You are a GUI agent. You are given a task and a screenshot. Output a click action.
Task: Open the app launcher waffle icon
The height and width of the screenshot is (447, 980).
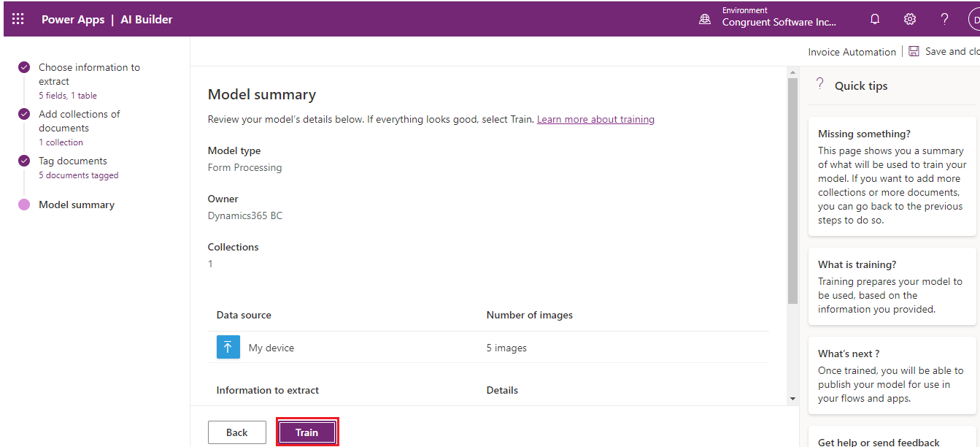click(x=18, y=19)
